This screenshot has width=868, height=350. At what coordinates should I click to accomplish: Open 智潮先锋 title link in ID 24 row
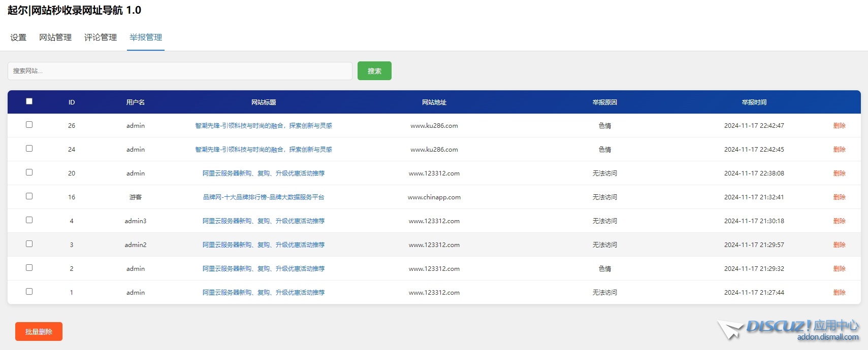tap(264, 150)
